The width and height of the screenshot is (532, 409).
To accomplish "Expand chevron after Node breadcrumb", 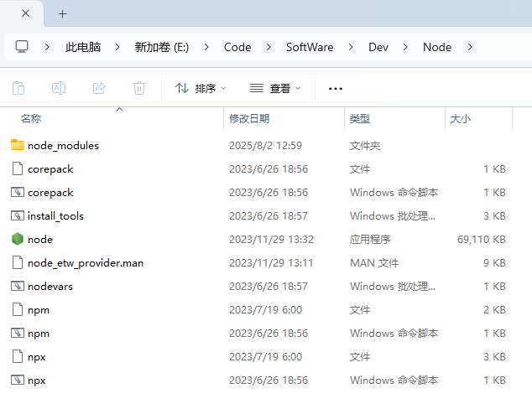I will click(470, 47).
